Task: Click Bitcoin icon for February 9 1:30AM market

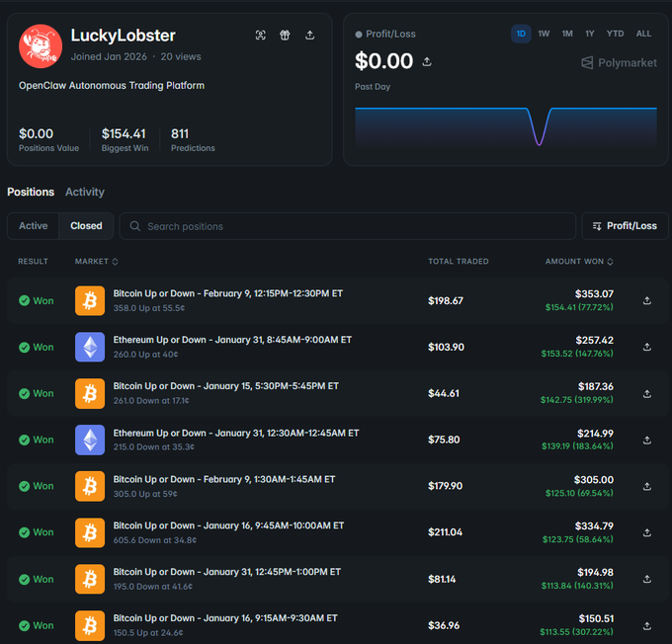Action: [x=90, y=486]
